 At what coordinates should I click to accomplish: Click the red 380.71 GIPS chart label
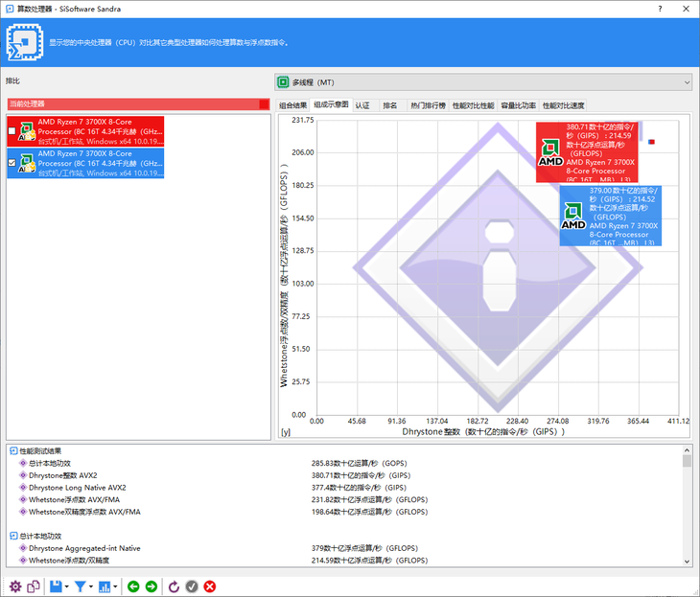587,152
